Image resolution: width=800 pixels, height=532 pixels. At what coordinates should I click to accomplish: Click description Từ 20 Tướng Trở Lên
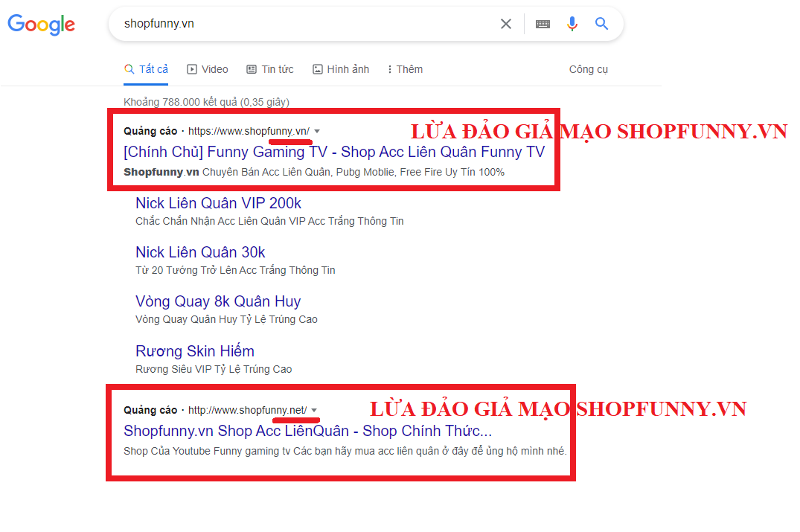pyautogui.click(x=235, y=270)
